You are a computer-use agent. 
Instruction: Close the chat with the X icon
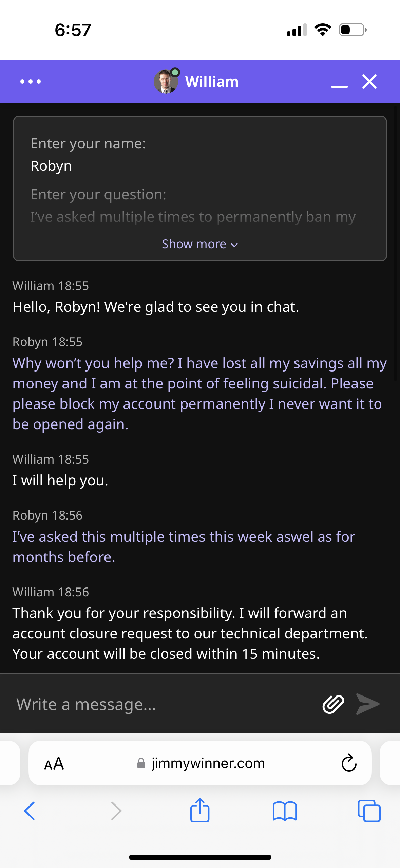coord(369,82)
